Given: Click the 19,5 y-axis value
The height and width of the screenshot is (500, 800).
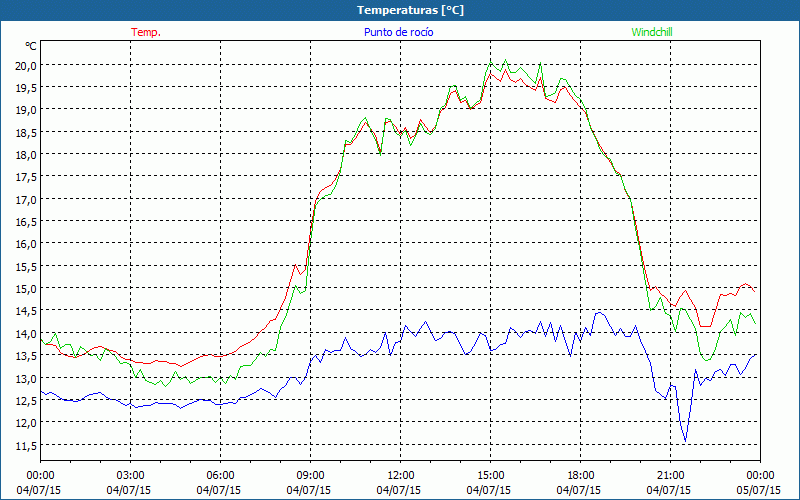Looking at the screenshot, I should point(25,88).
